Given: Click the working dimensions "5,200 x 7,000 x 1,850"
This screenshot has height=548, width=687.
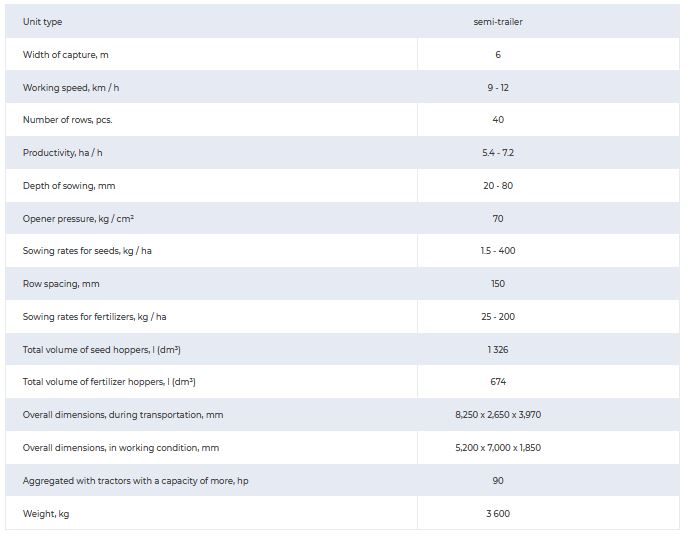Looking at the screenshot, I should coord(498,448).
